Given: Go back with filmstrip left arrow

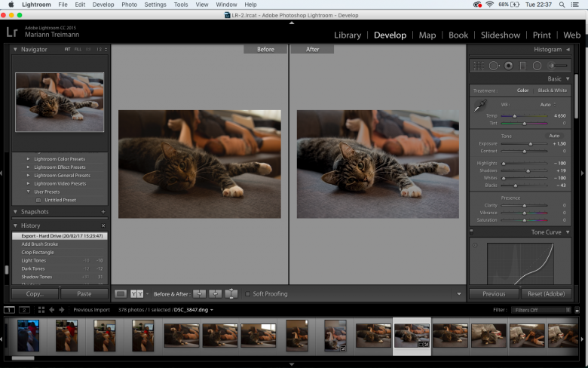Looking at the screenshot, I should 52,310.
